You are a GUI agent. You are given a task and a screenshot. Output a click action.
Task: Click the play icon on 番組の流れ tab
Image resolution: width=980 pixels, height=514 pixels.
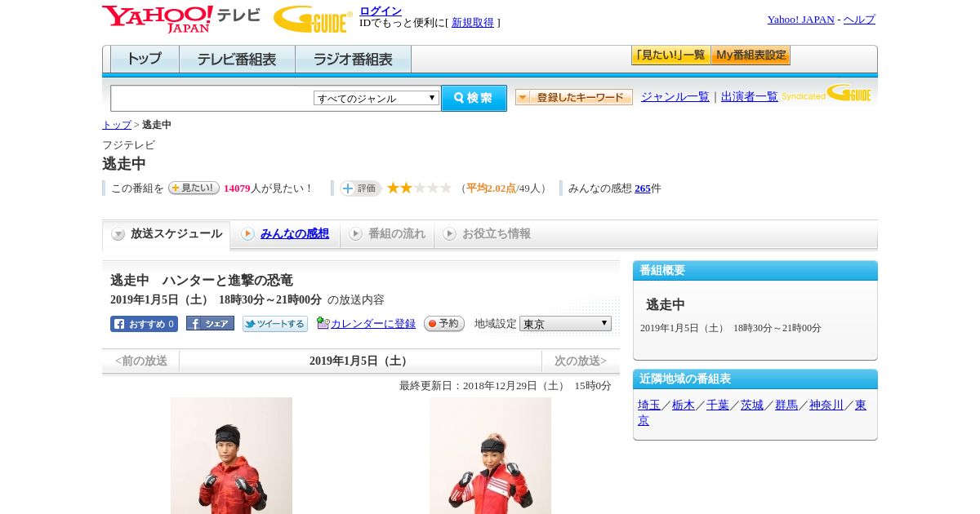click(355, 234)
